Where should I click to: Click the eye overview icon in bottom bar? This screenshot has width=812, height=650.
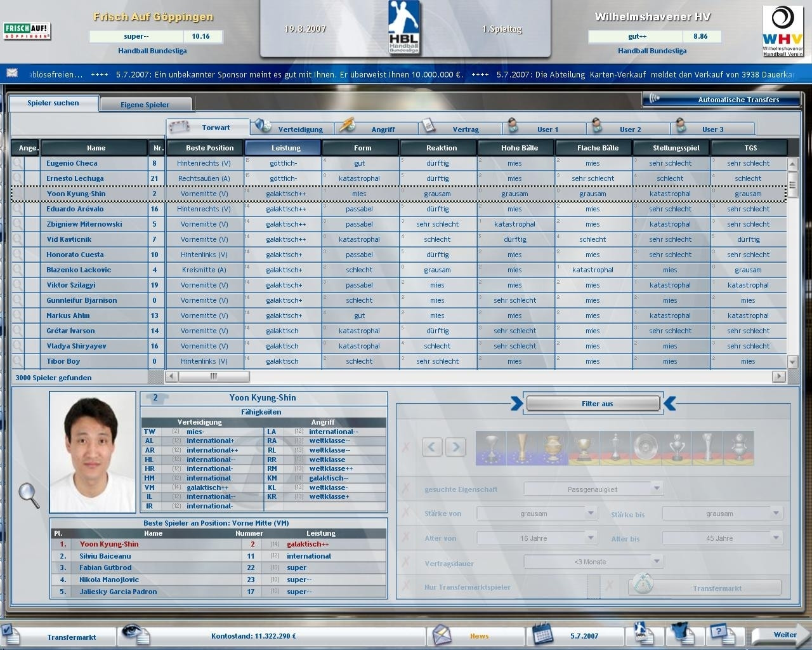pyautogui.click(x=134, y=633)
